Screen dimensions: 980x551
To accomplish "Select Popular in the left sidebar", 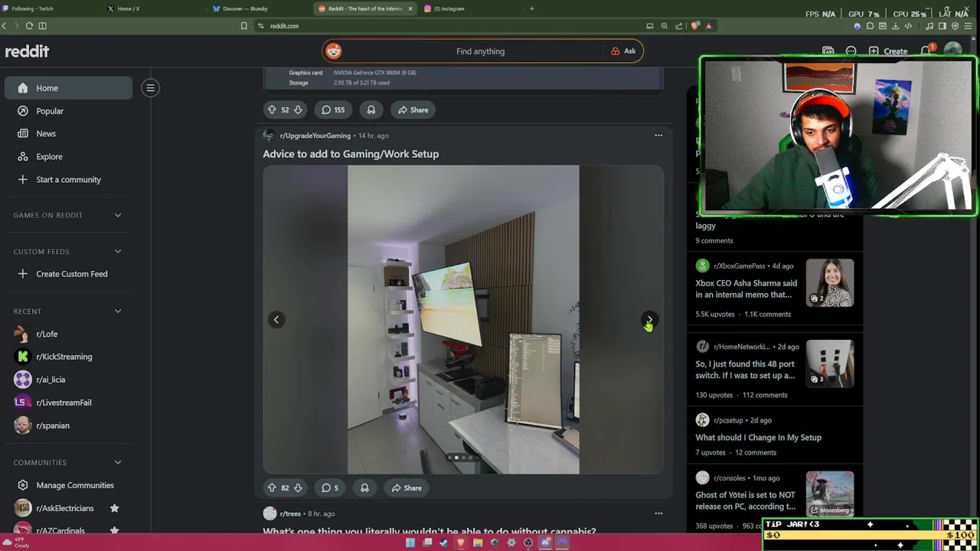I will click(x=68, y=111).
